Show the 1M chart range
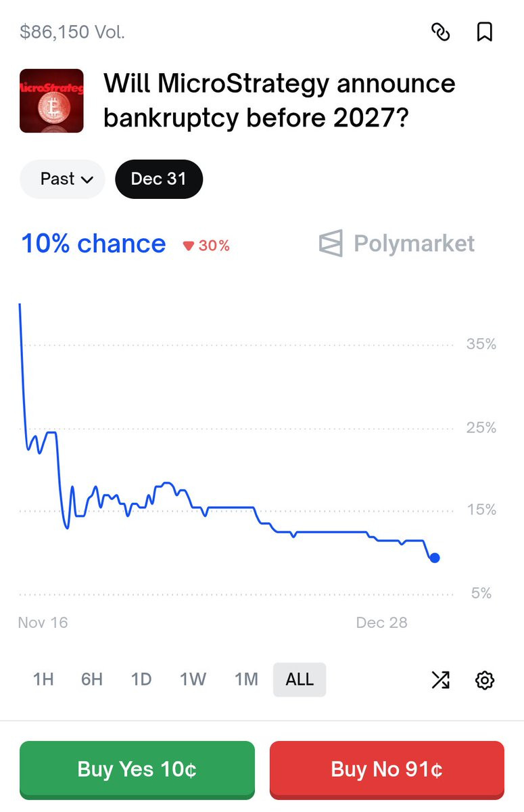The width and height of the screenshot is (524, 812). [x=246, y=679]
